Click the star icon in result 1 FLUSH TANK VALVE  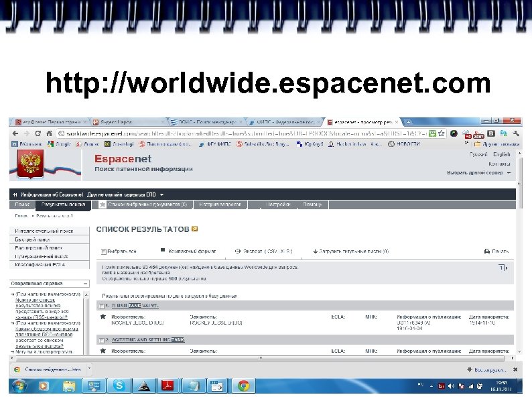tap(103, 317)
